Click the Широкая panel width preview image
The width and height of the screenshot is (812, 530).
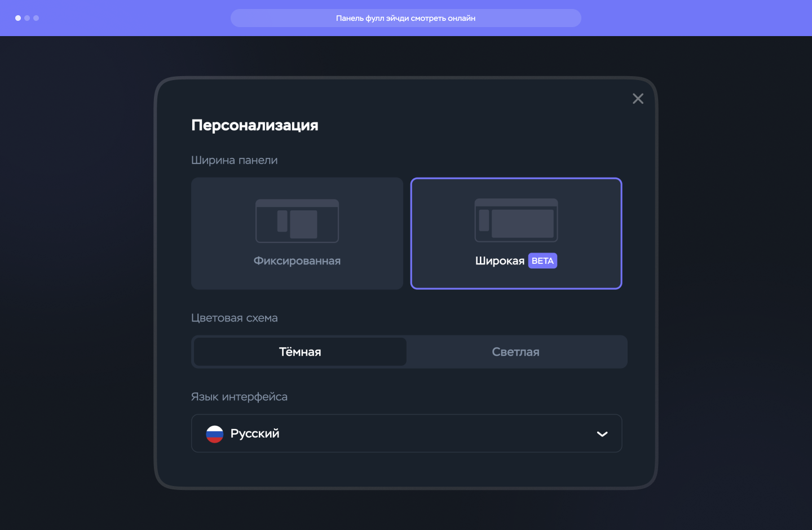pyautogui.click(x=516, y=220)
